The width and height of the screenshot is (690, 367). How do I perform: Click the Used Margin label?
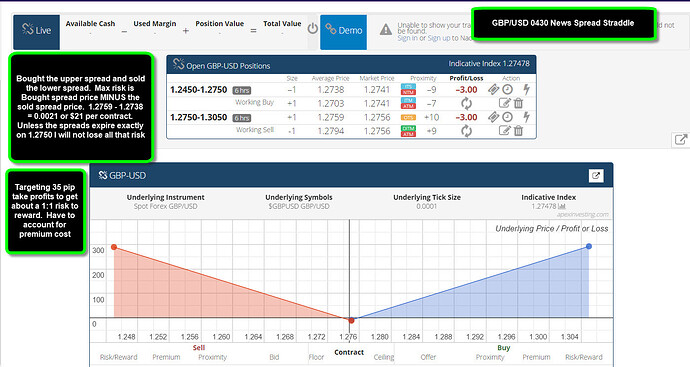[x=154, y=23]
